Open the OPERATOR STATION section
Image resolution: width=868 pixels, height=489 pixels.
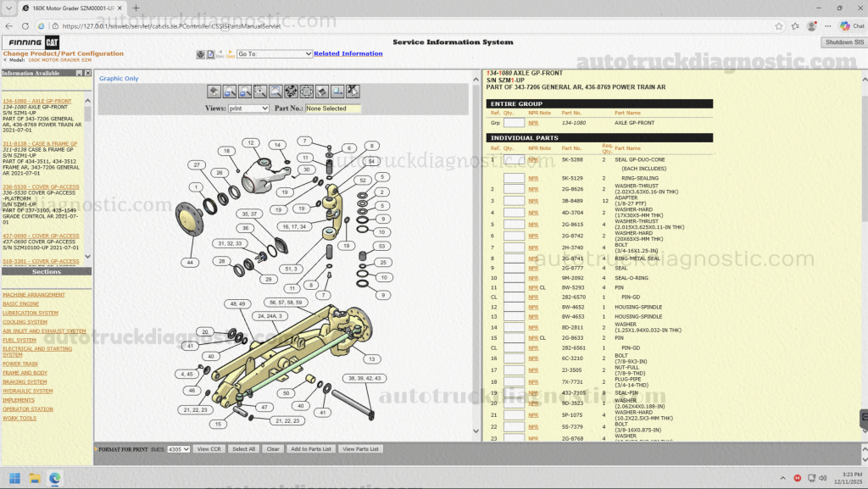pos(28,409)
